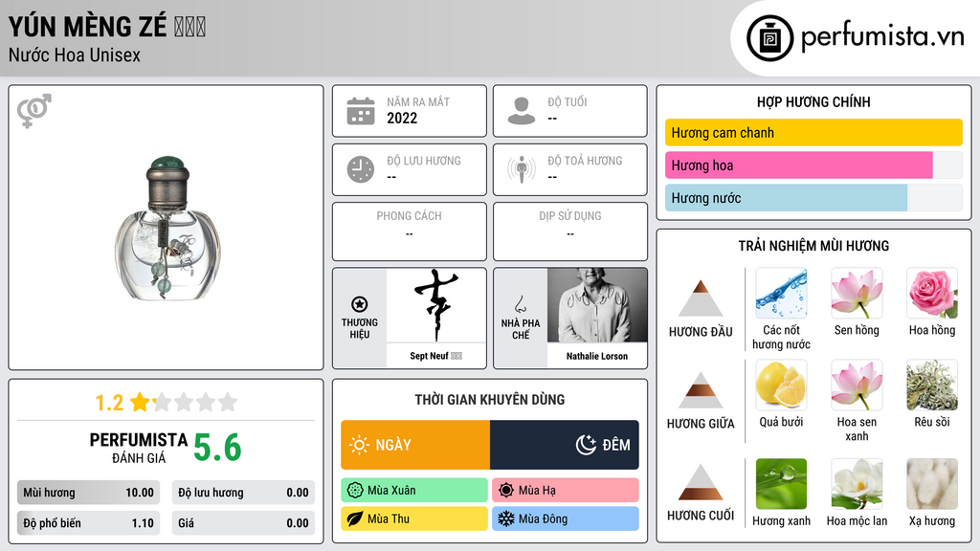Viewport: 980px width, 551px height.
Task: Click the Hương đầu pyramid icon
Action: [x=701, y=298]
